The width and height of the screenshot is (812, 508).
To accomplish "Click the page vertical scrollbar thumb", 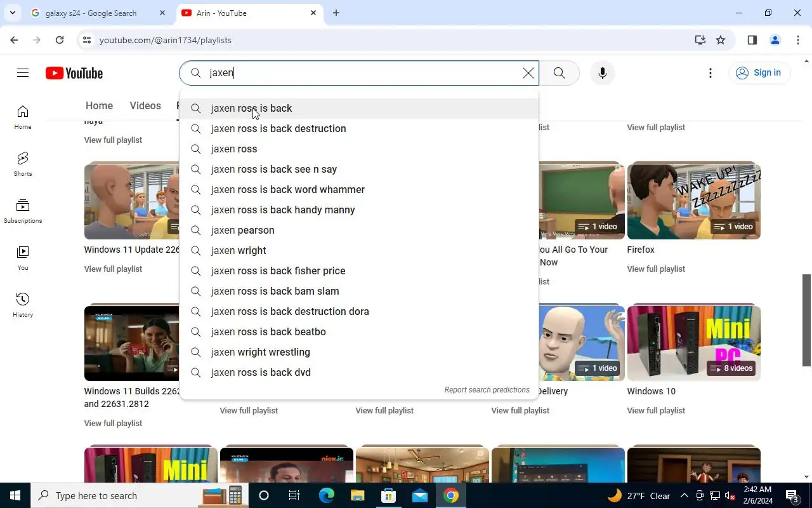I will [807, 320].
